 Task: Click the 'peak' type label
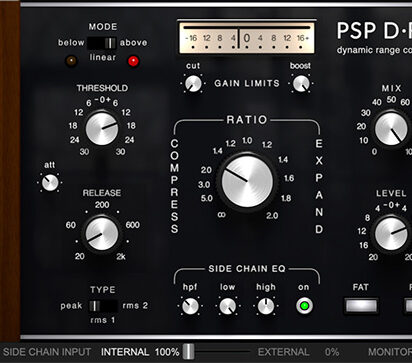coord(71,306)
